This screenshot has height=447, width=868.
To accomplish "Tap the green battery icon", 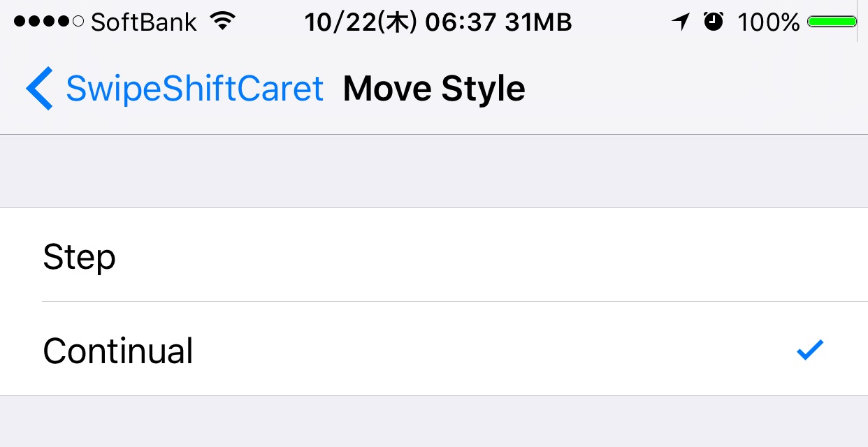I will point(833,22).
